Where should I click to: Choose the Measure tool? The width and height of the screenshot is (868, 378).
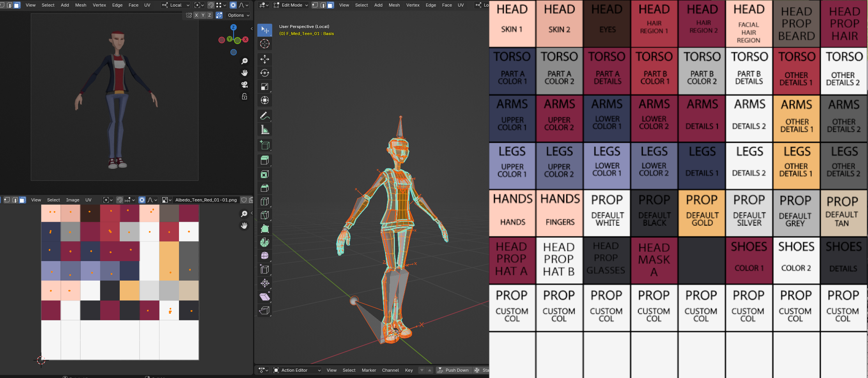265,130
